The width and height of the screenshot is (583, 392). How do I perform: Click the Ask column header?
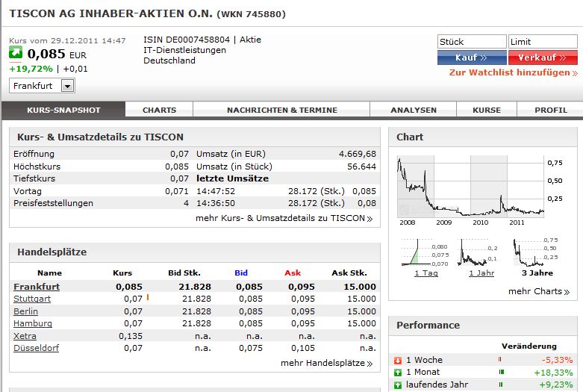[x=293, y=273]
